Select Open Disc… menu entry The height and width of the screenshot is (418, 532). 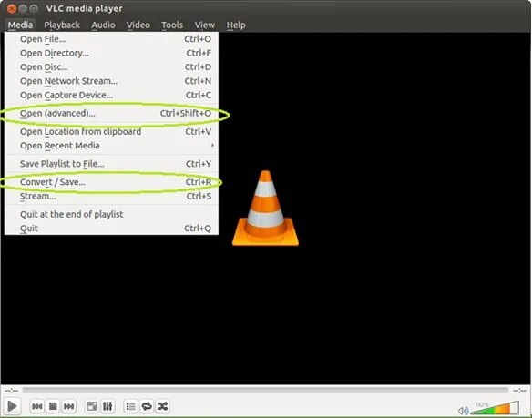click(x=112, y=66)
